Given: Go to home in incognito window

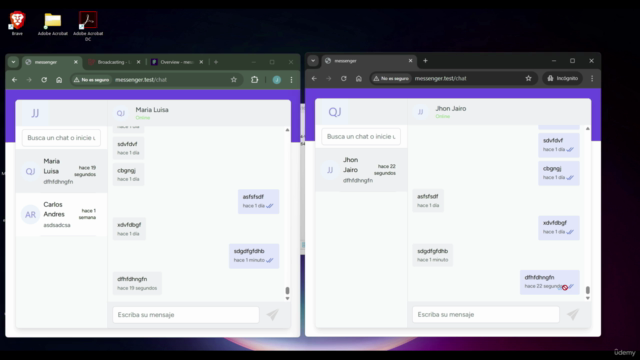Looking at the screenshot, I should click(359, 78).
